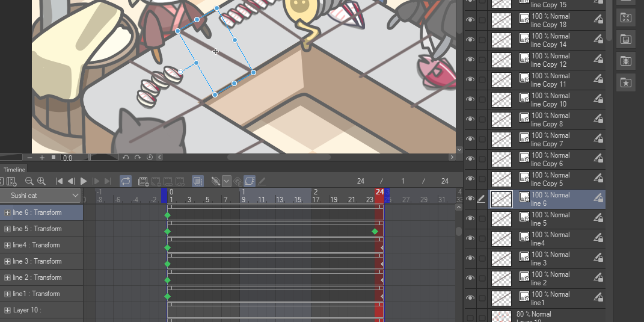Step to the previous frame
Image resolution: width=644 pixels, height=322 pixels.
click(71, 181)
